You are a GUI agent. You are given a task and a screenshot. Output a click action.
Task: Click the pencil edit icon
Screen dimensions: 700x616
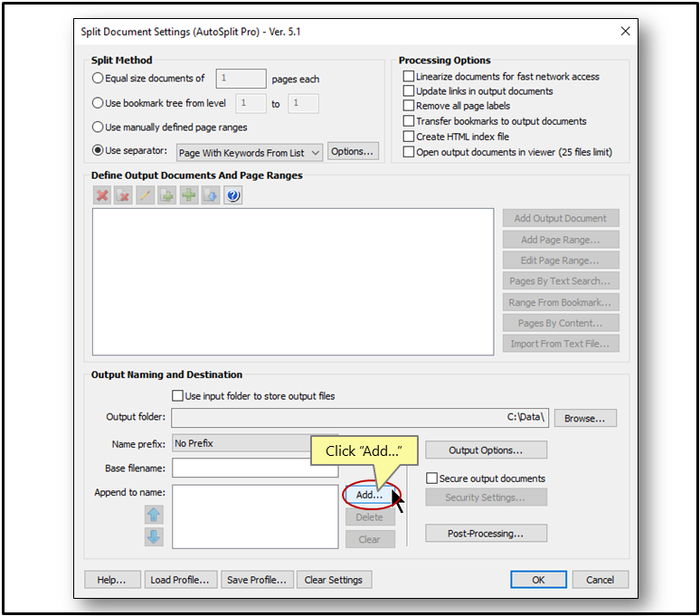pyautogui.click(x=146, y=195)
